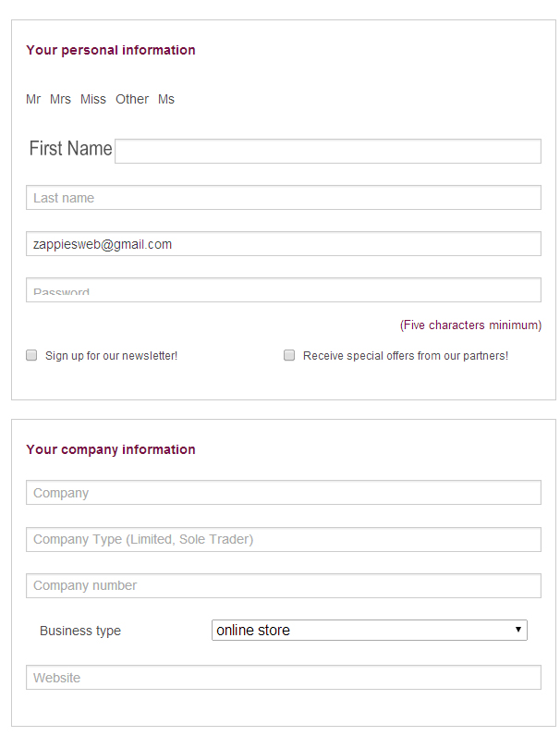Click the Company number field
560x736 pixels.
pyautogui.click(x=283, y=585)
